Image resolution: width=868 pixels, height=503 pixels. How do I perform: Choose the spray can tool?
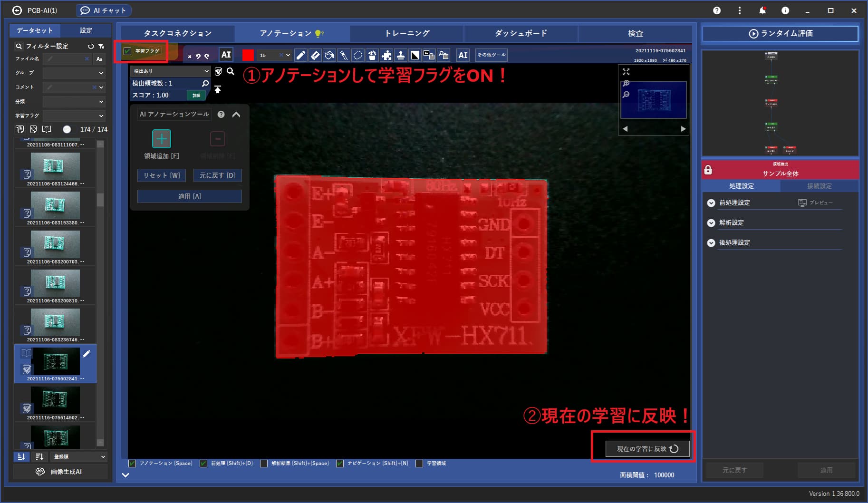pyautogui.click(x=372, y=55)
